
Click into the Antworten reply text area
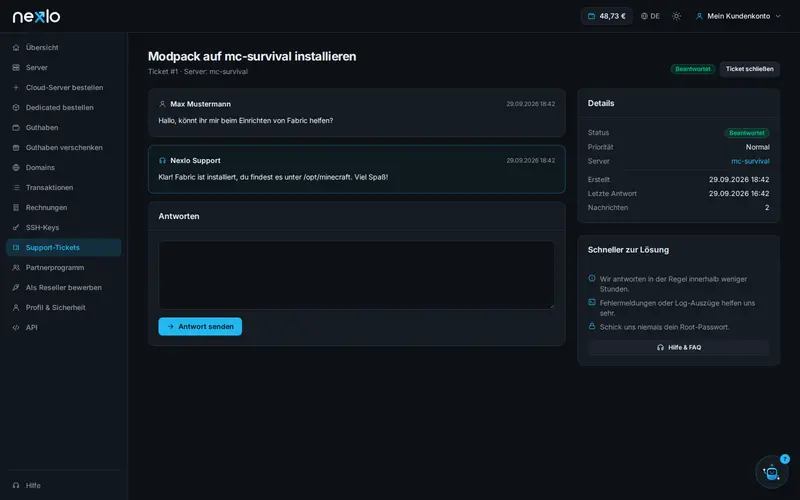[356, 275]
